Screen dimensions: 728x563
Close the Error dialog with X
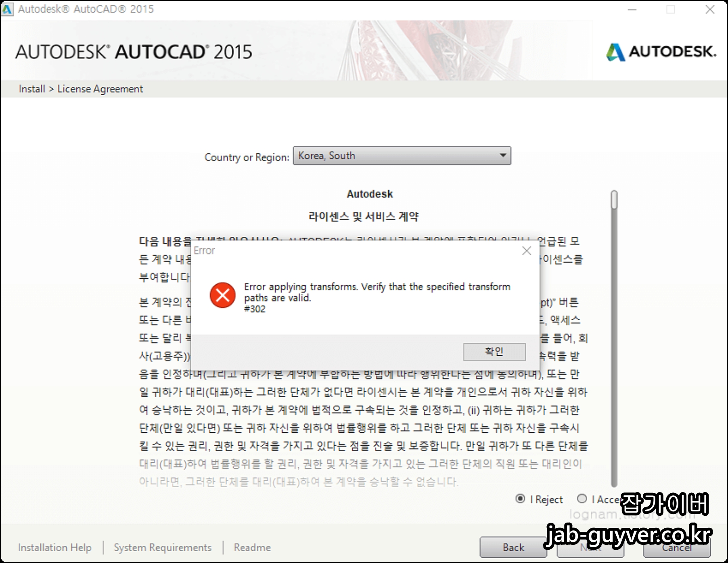click(527, 251)
